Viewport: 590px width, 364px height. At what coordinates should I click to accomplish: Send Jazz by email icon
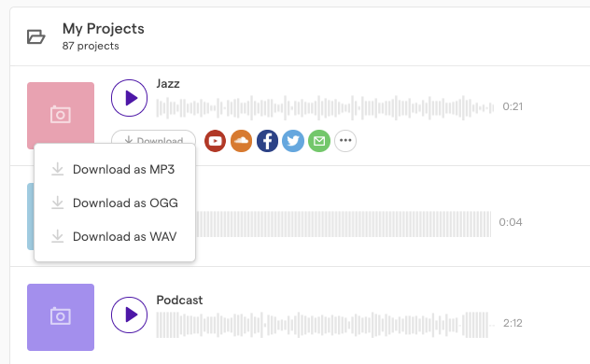tap(319, 141)
